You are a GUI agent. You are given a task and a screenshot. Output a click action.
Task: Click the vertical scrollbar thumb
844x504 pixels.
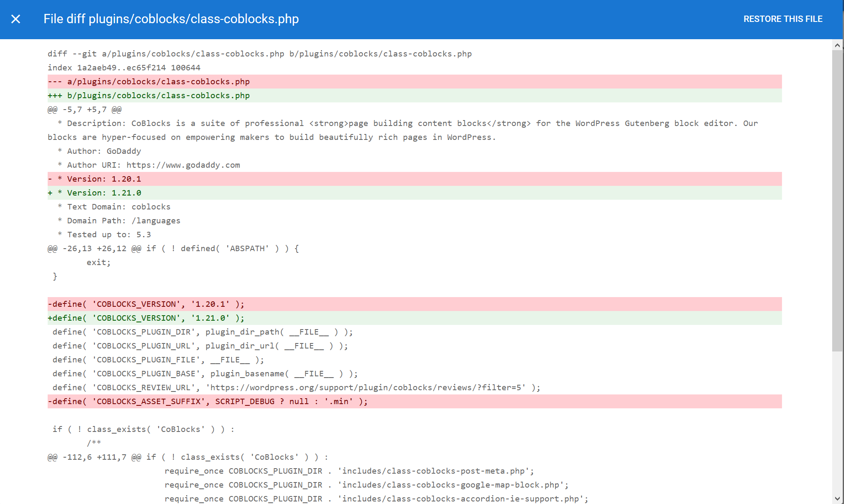(837, 201)
